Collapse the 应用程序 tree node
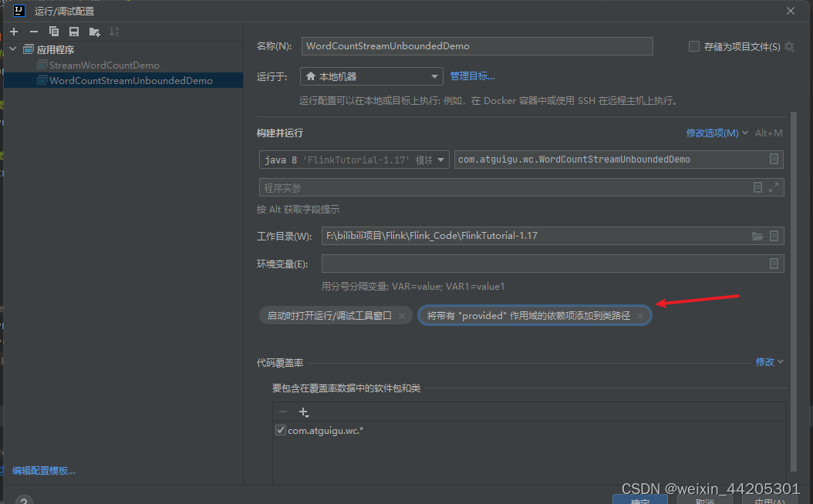The image size is (813, 504). 12,47
